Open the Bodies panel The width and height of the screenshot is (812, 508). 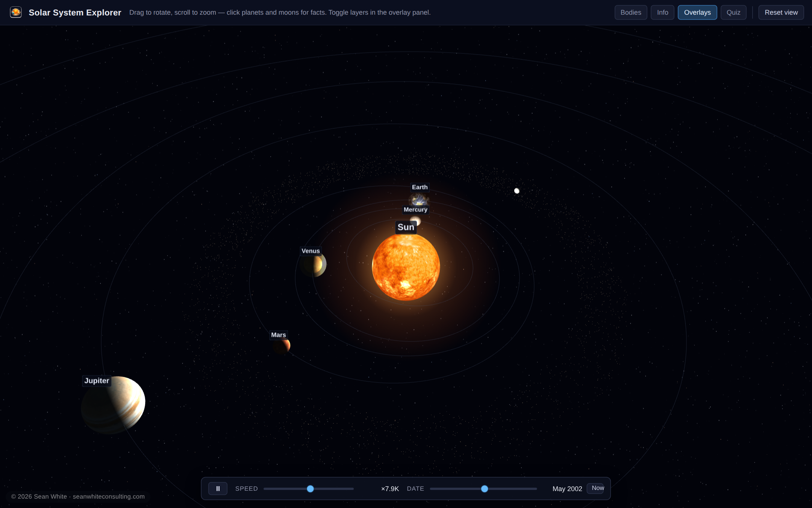(630, 12)
